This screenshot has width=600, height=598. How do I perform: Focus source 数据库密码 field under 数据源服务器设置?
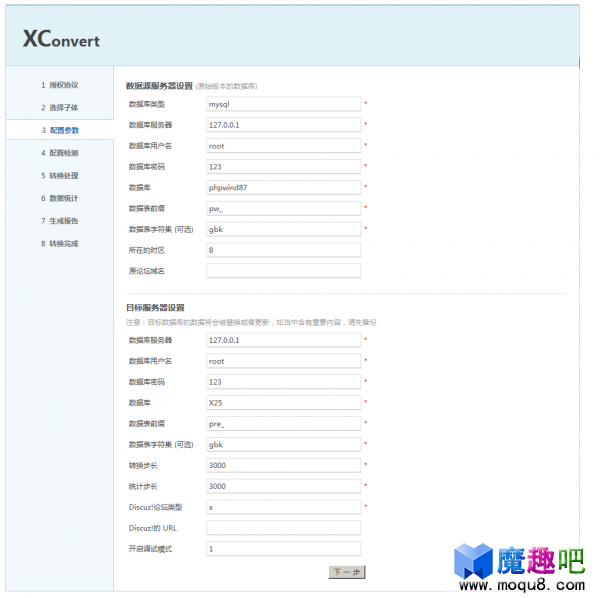(x=284, y=166)
